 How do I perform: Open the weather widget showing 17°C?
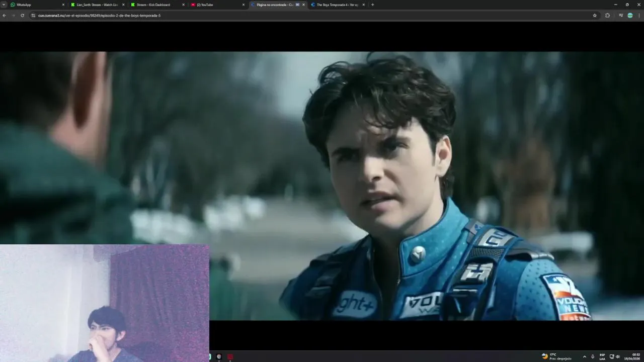[556, 356]
